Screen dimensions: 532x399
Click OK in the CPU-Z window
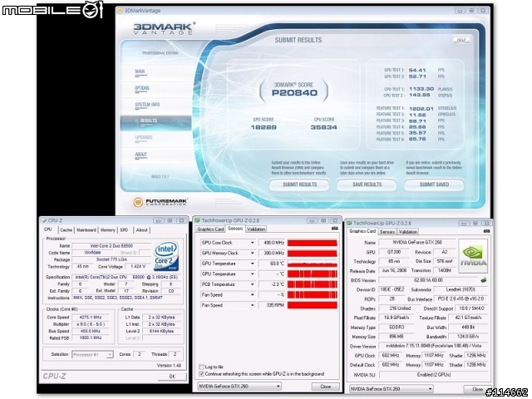[x=172, y=377]
